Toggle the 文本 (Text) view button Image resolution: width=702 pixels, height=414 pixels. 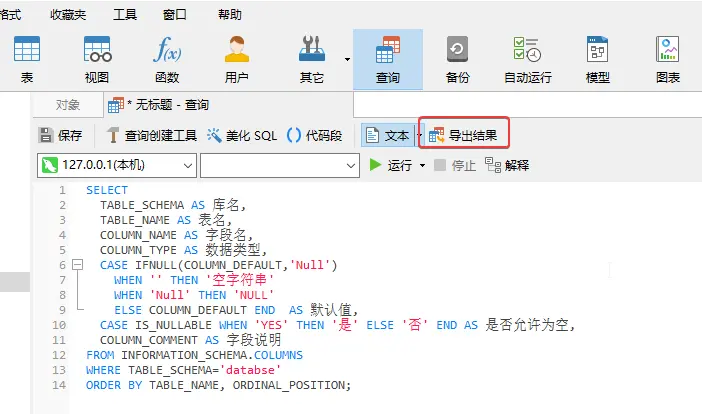pyautogui.click(x=387, y=135)
